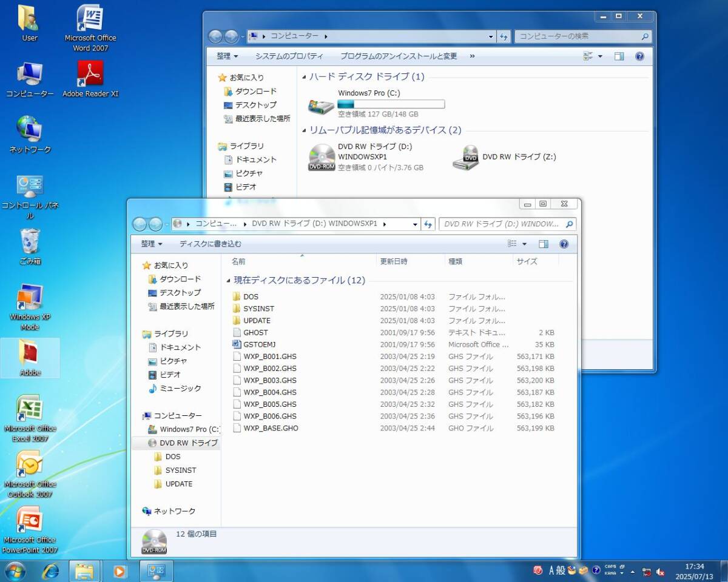Click the Control Panel taskbar button
This screenshot has height=582, width=728.
(x=156, y=570)
